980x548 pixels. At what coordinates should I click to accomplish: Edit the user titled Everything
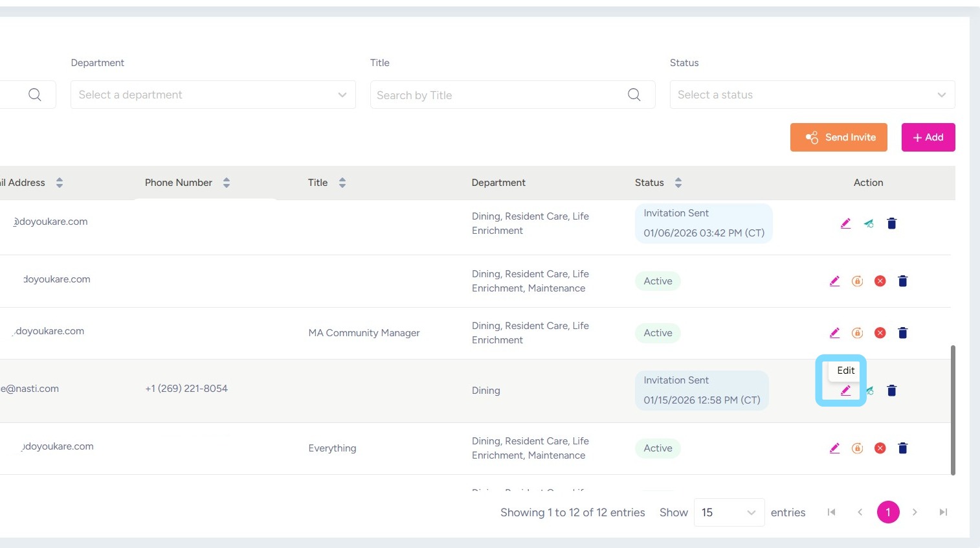click(x=834, y=448)
